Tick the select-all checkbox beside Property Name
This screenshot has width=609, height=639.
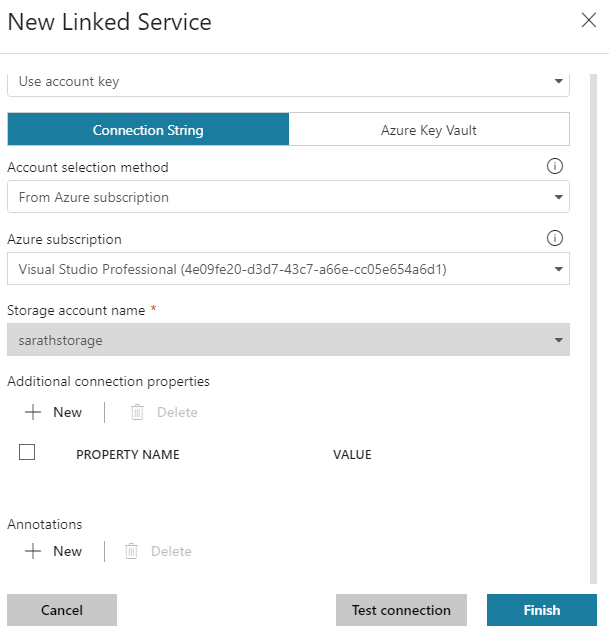click(27, 452)
